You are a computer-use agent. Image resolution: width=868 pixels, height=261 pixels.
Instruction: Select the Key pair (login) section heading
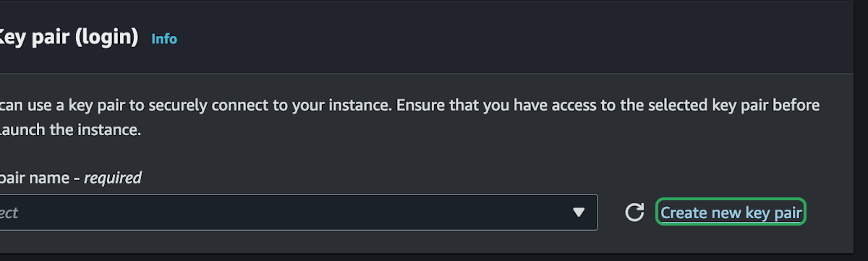[69, 37]
